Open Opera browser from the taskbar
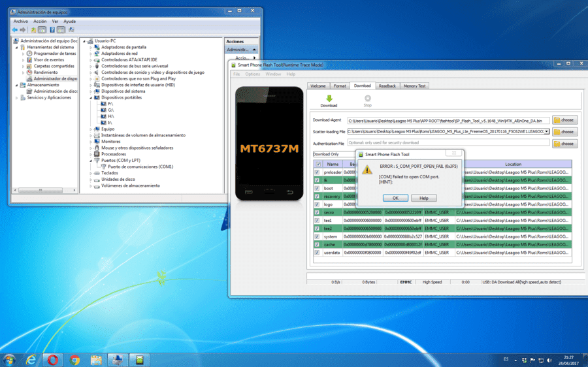Screen dimensions: 588x367 click(x=53, y=360)
